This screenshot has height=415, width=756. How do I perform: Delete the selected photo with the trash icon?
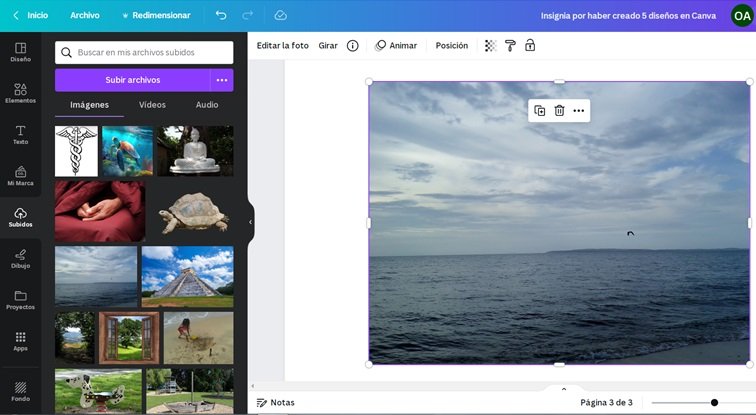[559, 111]
